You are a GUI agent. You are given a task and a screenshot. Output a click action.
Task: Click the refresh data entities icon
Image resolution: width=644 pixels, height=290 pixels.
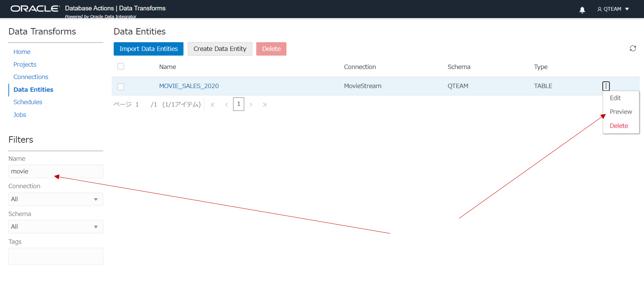pyautogui.click(x=633, y=48)
